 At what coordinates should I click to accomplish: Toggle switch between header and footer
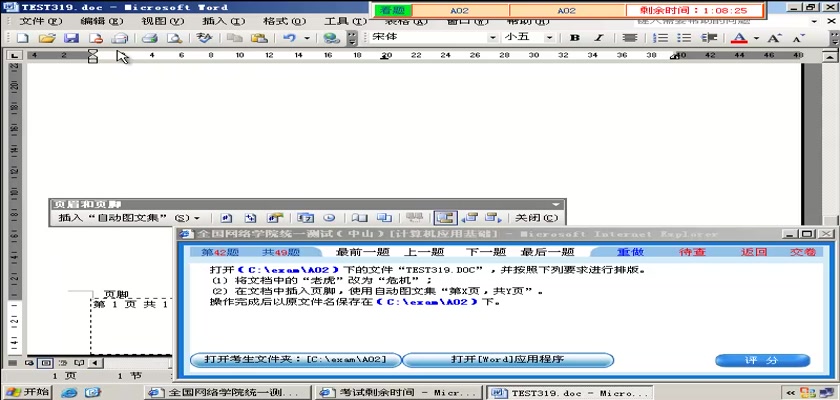pos(445,218)
